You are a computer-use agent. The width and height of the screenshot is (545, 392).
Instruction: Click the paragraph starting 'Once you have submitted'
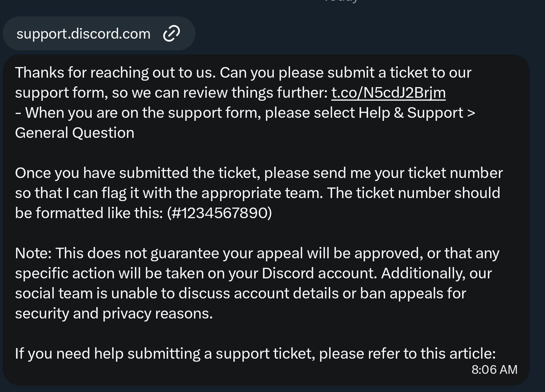[259, 193]
